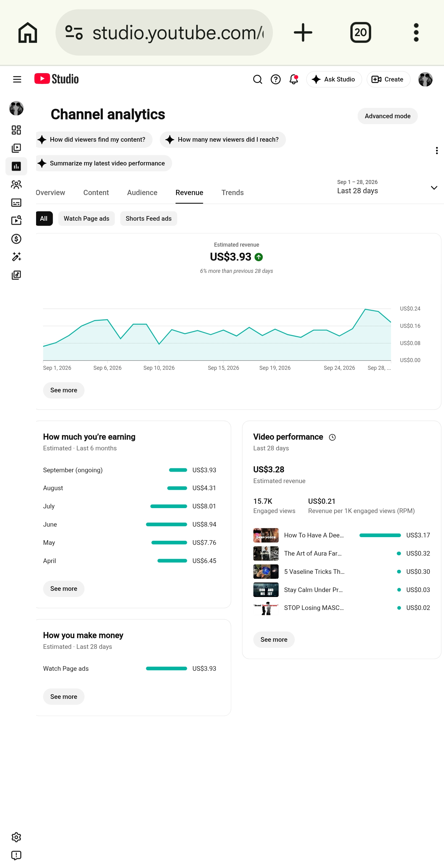The image size is (444, 868).
Task: Open the Community people sidebar icon
Action: point(16,185)
